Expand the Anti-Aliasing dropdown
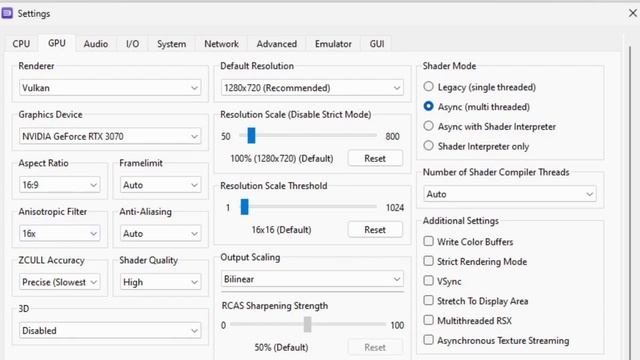Screen dimensions: 640x360 tap(160, 233)
